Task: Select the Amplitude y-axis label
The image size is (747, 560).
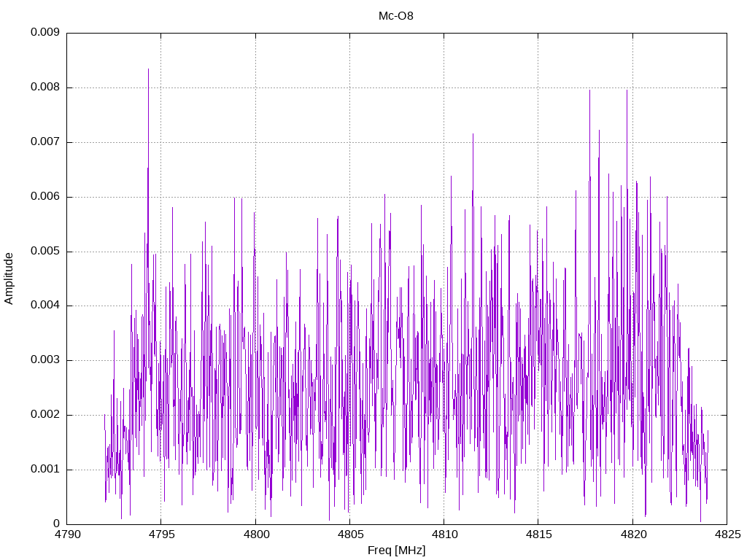Action: (x=9, y=279)
